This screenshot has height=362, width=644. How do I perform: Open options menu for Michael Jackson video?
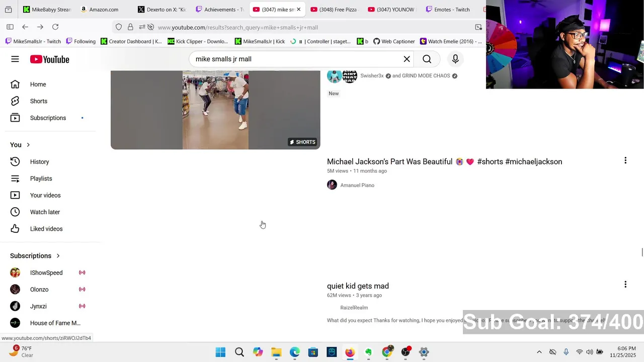point(625,160)
